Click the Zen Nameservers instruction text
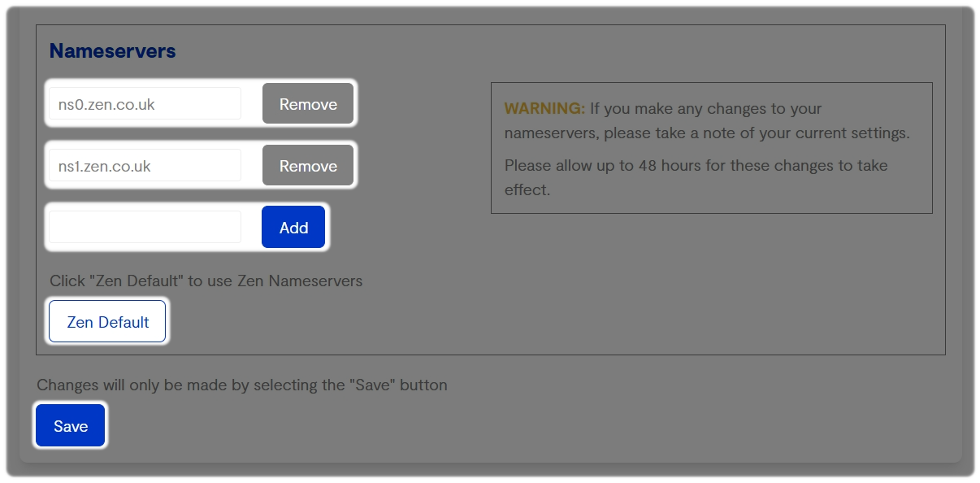 point(207,281)
